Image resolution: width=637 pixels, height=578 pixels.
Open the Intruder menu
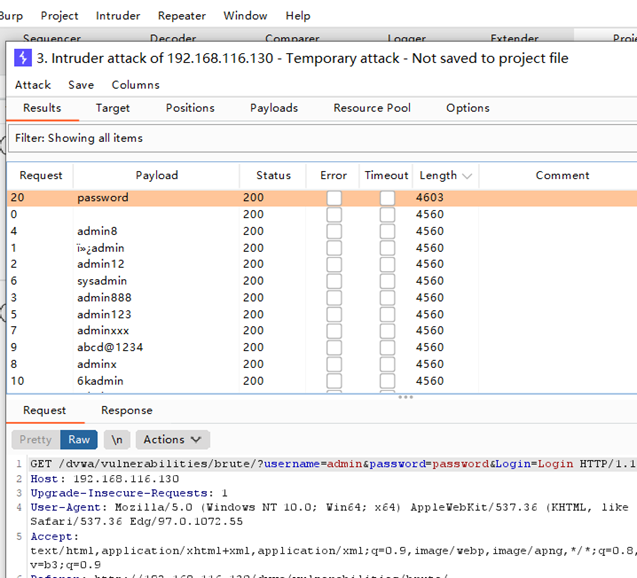(118, 16)
